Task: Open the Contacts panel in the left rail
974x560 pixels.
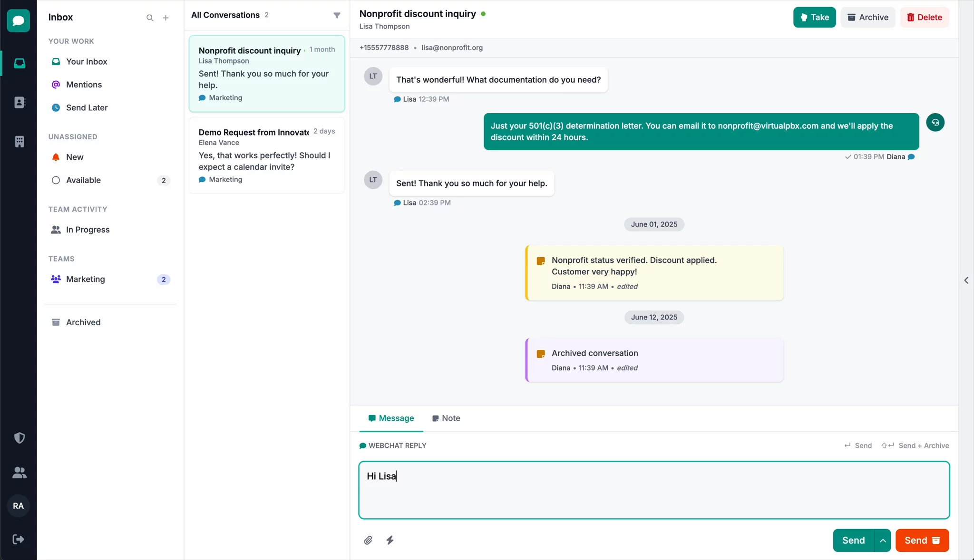Action: (19, 102)
